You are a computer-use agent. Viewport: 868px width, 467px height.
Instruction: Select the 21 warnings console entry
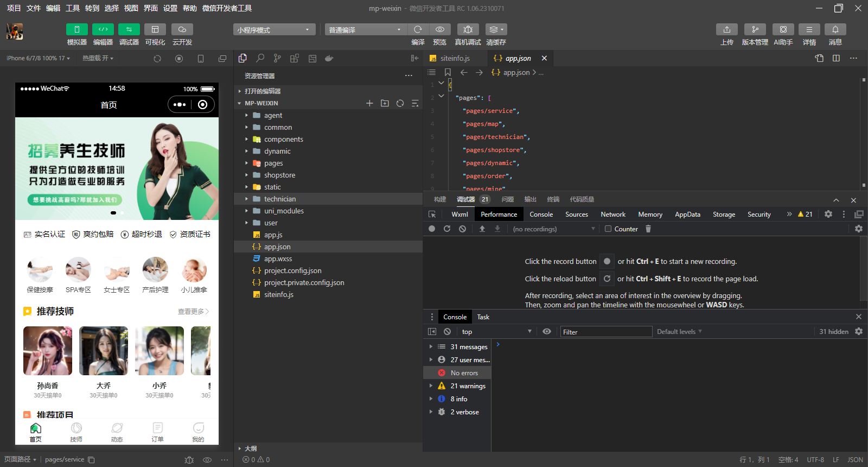click(x=468, y=386)
